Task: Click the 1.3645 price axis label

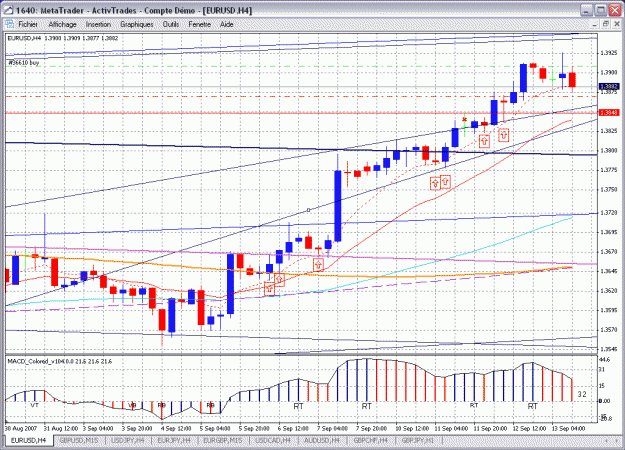Action: pyautogui.click(x=609, y=271)
